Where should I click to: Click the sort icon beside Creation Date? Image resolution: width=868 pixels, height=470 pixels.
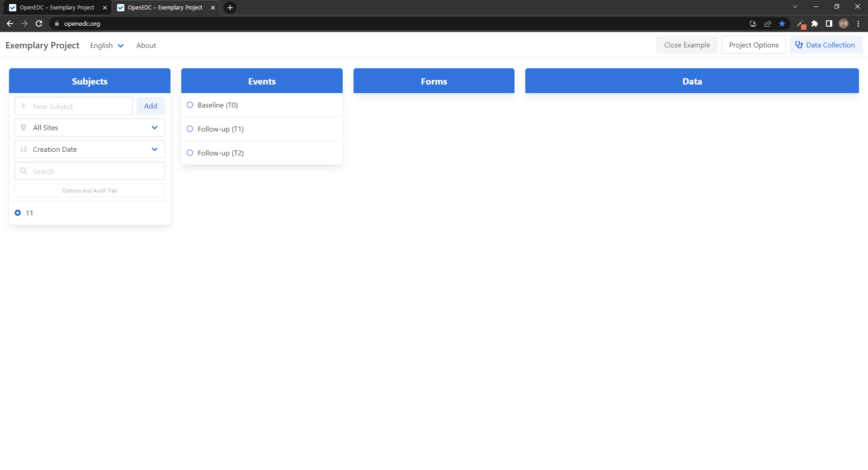24,149
